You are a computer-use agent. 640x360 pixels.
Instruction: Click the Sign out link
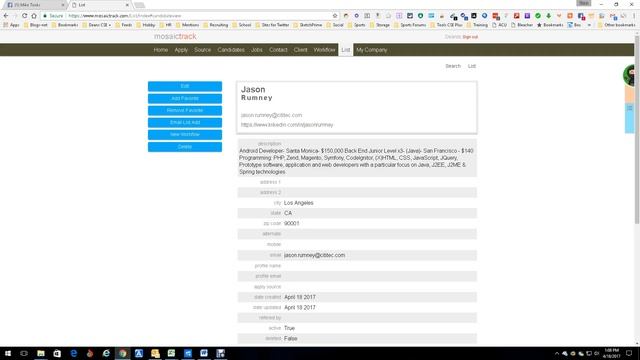click(470, 37)
